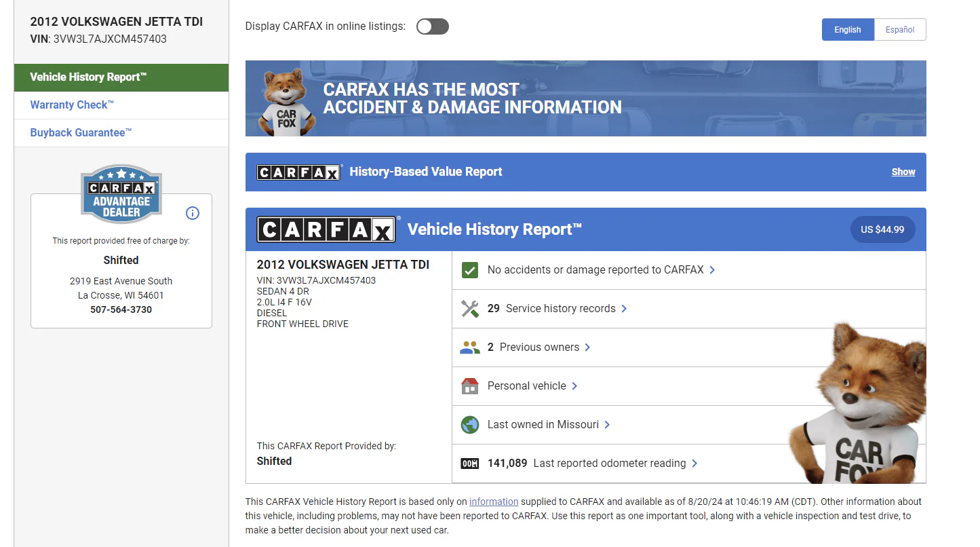Screen dimensions: 980x547
Task: Select the Vehicle History Report tab
Action: coord(121,77)
